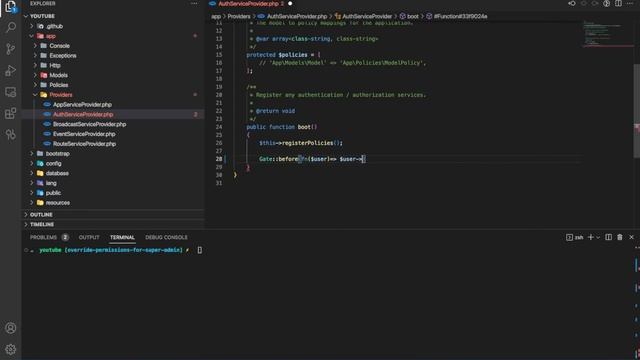Open the Run and Debug view
This screenshot has width=640, height=360.
pos(11,71)
